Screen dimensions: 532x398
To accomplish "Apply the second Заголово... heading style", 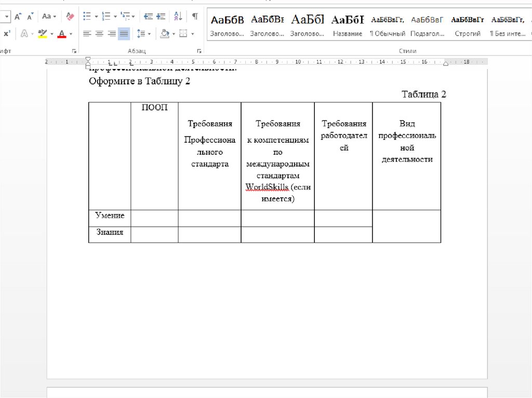I will pyautogui.click(x=267, y=26).
